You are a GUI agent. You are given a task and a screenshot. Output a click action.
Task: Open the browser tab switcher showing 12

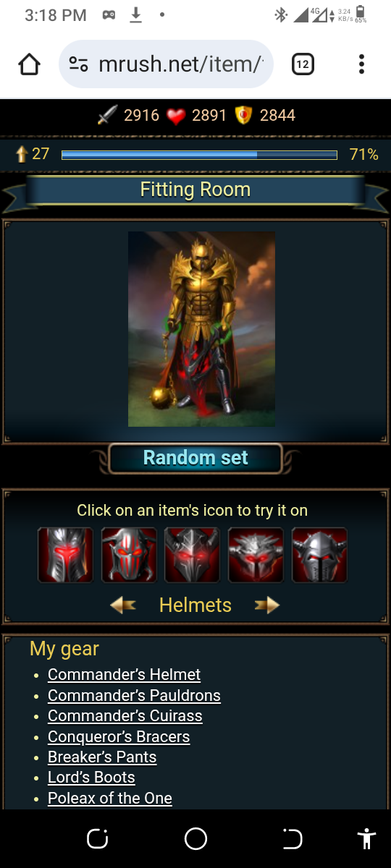pyautogui.click(x=303, y=64)
